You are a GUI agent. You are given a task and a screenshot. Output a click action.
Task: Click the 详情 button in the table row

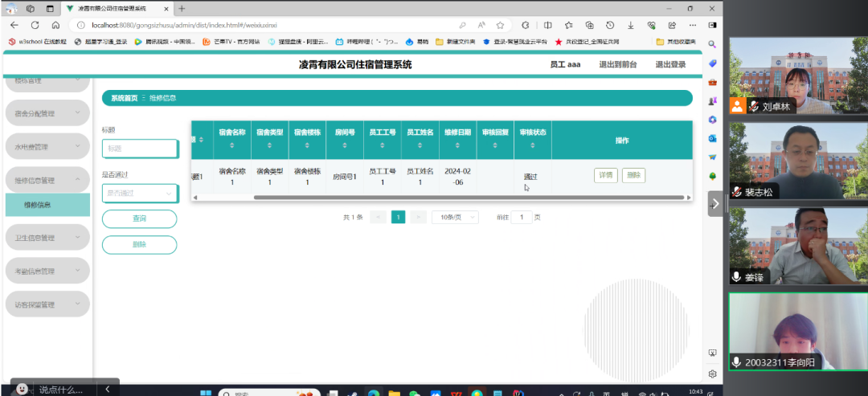(605, 175)
